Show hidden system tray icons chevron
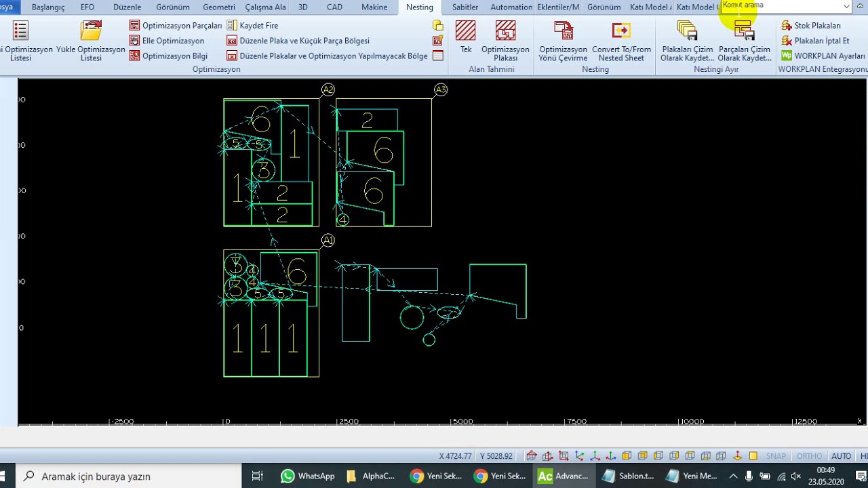 pos(733,476)
